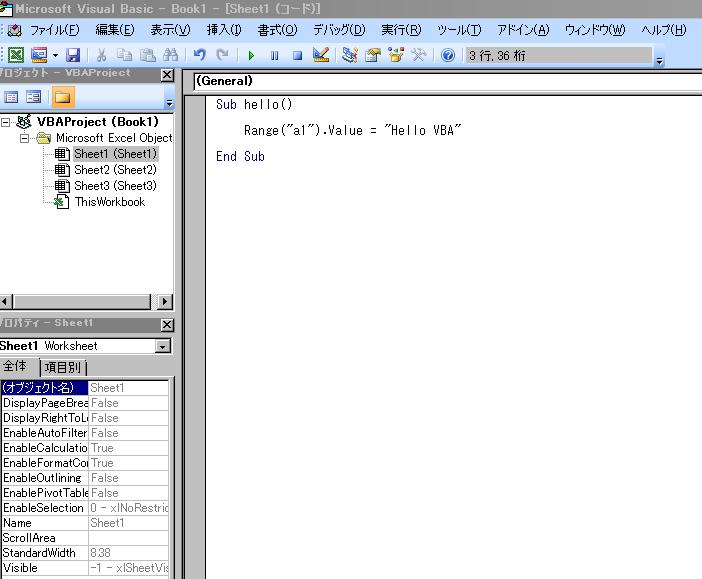Click the Redo toolbar icon
702x579 pixels.
click(x=222, y=55)
